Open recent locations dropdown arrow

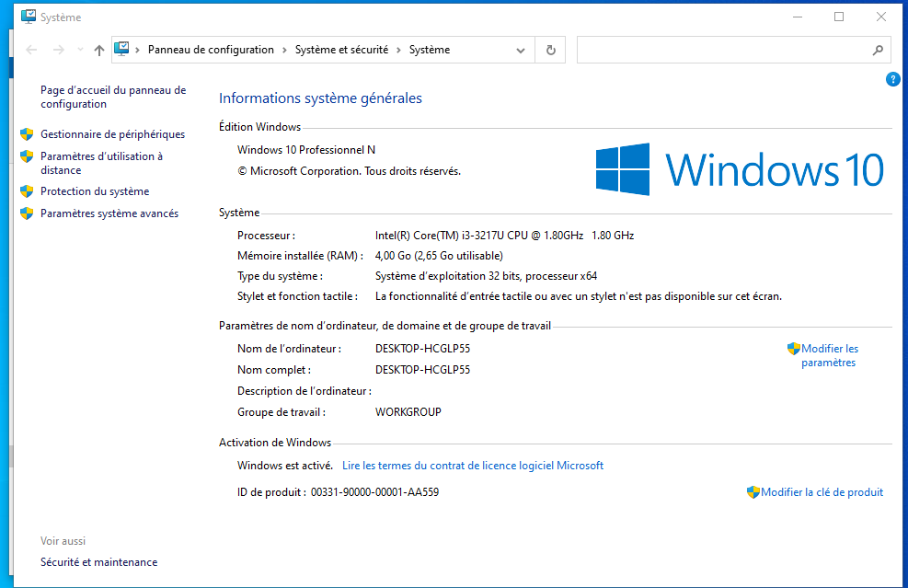tap(80, 50)
